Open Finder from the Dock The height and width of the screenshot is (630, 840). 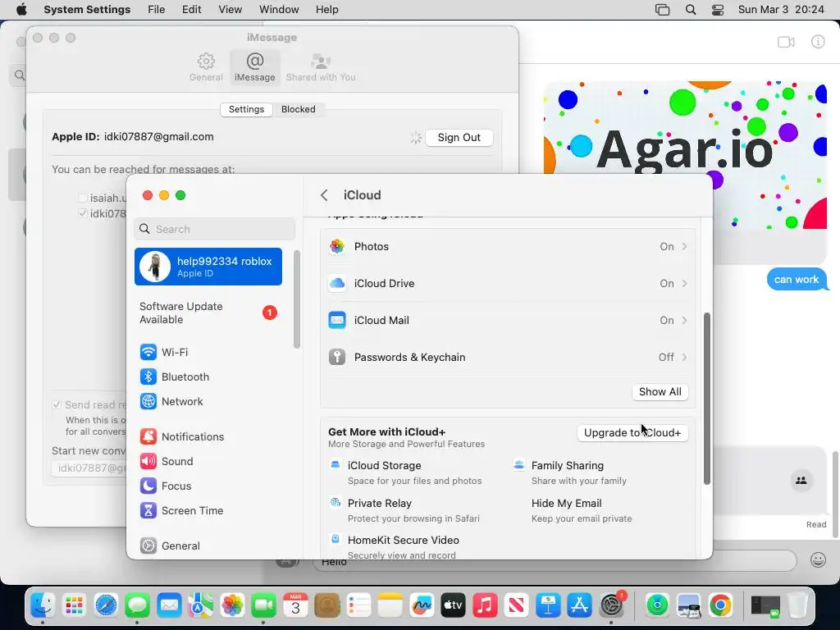tap(43, 605)
